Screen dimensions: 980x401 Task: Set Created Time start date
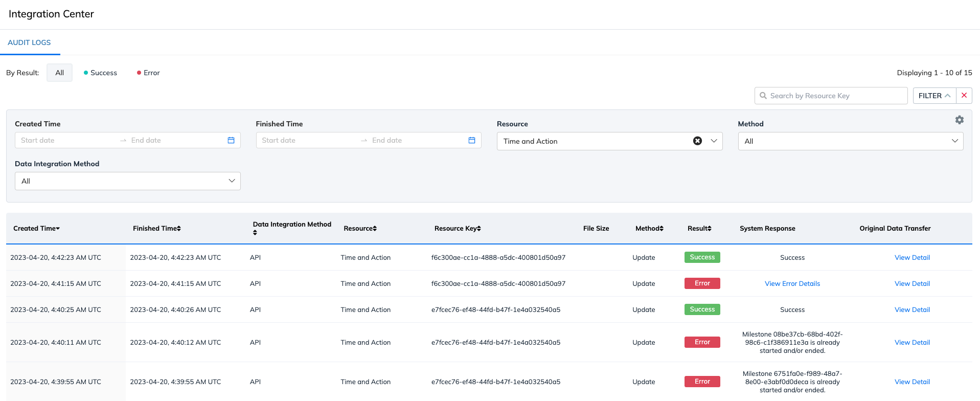[66, 140]
